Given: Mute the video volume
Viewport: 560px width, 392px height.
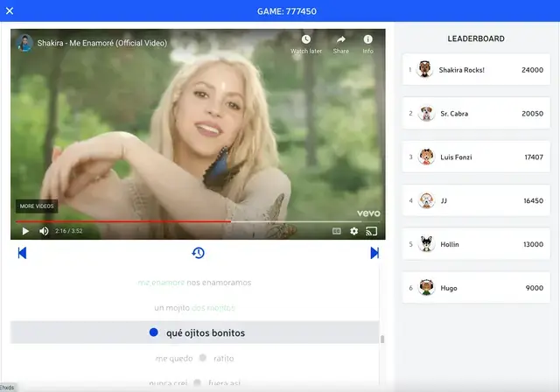Looking at the screenshot, I should coord(44,231).
